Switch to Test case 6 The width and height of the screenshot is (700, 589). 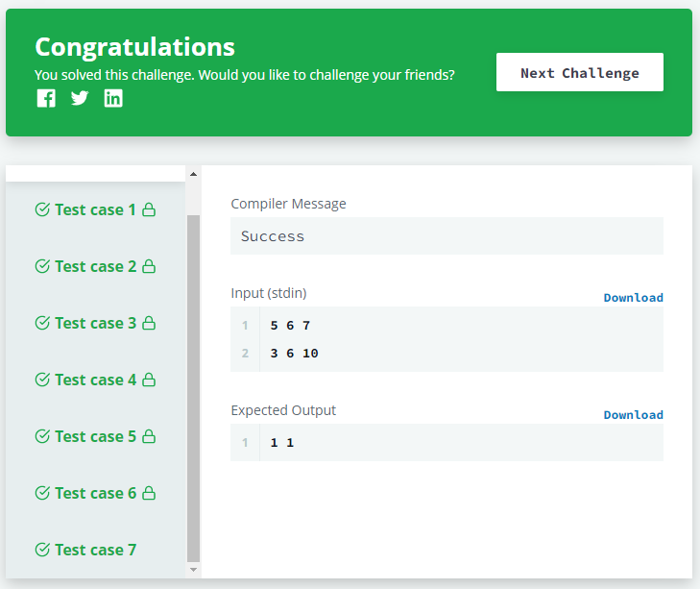coord(95,493)
